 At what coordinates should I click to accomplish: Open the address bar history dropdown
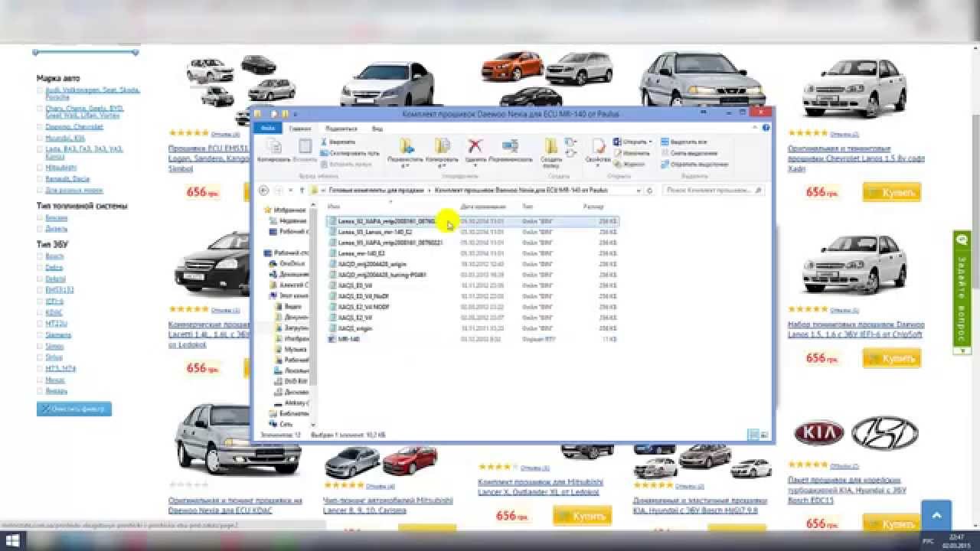point(639,191)
